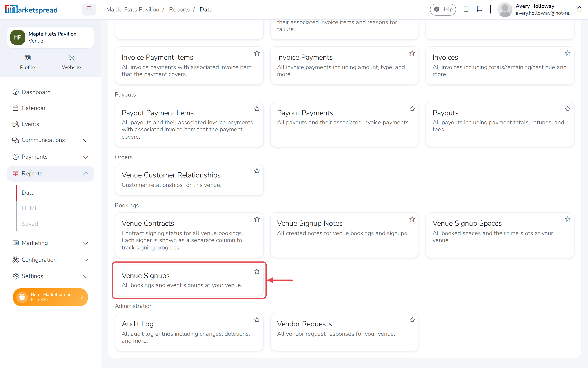Click the pin sidebar icon
588x368 pixels.
pos(89,9)
